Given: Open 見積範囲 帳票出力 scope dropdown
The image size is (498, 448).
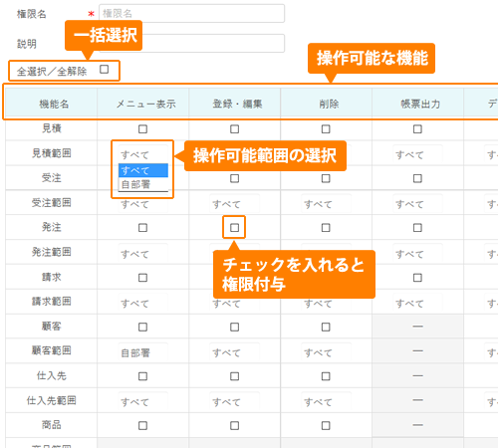Looking at the screenshot, I should [417, 154].
